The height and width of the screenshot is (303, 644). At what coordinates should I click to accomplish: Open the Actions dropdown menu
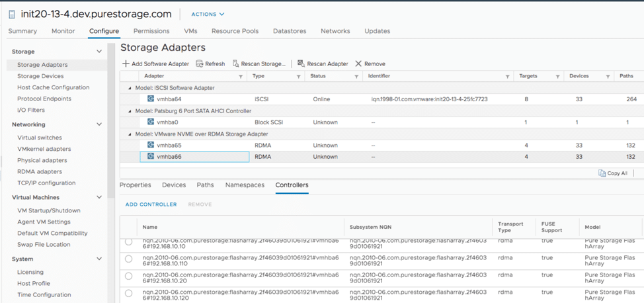point(208,14)
